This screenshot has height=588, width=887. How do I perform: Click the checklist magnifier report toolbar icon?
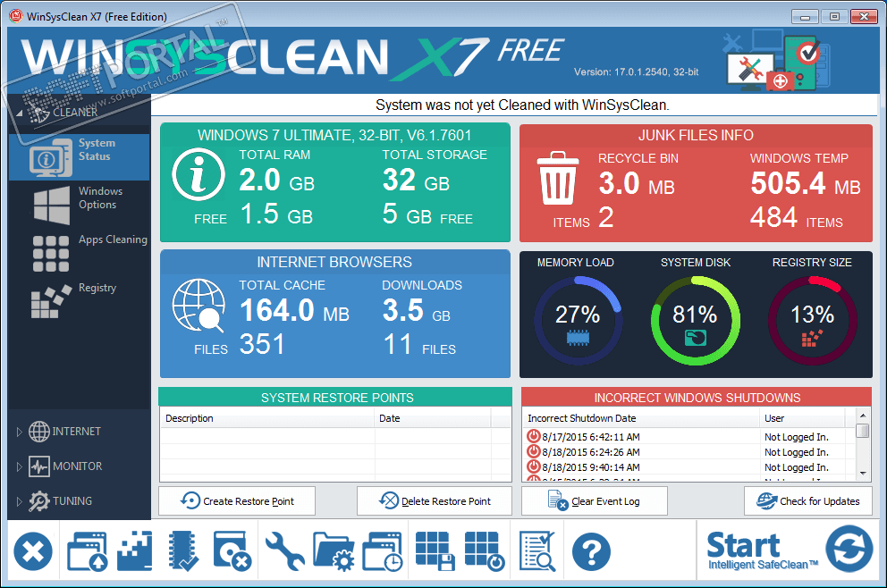tap(537, 551)
